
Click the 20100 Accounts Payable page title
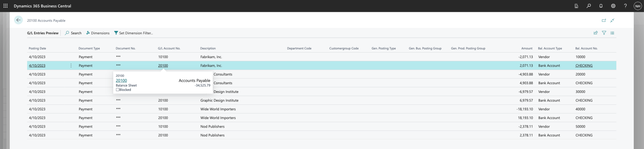46,20
